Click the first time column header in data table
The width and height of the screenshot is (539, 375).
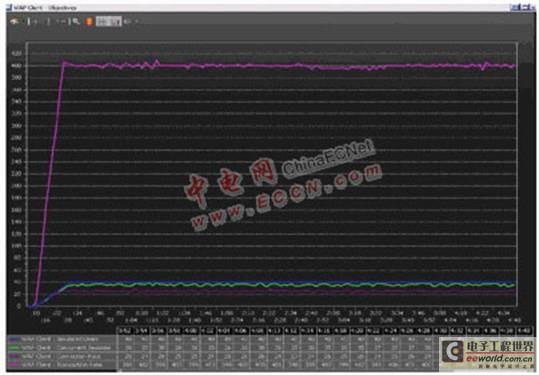[125, 331]
